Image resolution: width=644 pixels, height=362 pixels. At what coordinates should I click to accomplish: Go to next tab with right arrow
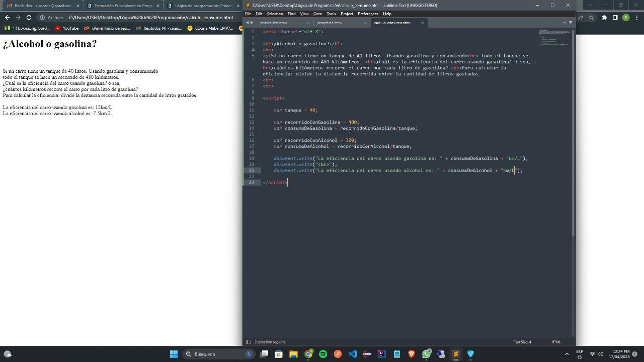point(252,23)
